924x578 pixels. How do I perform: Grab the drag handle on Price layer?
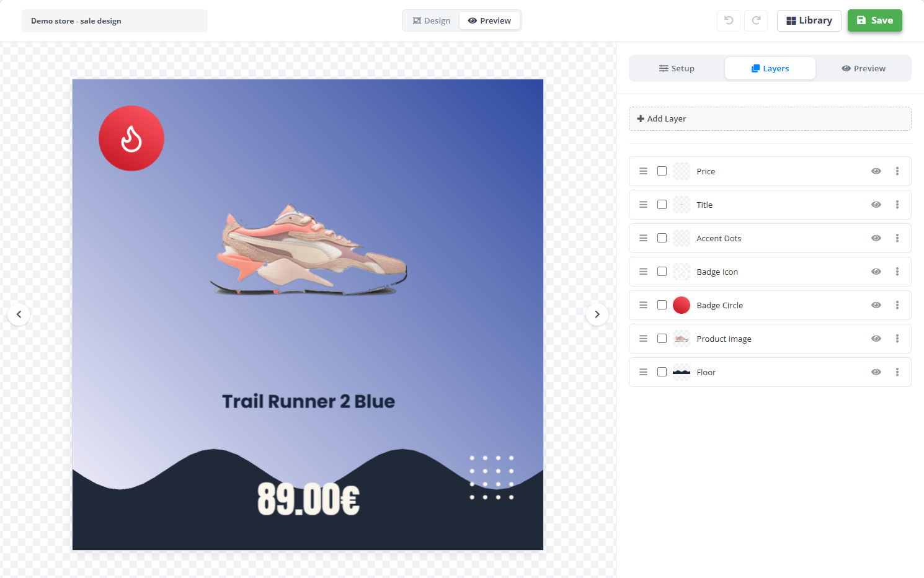[x=644, y=171]
